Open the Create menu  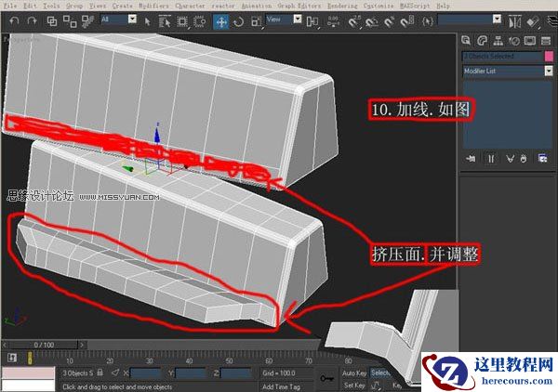click(x=122, y=6)
